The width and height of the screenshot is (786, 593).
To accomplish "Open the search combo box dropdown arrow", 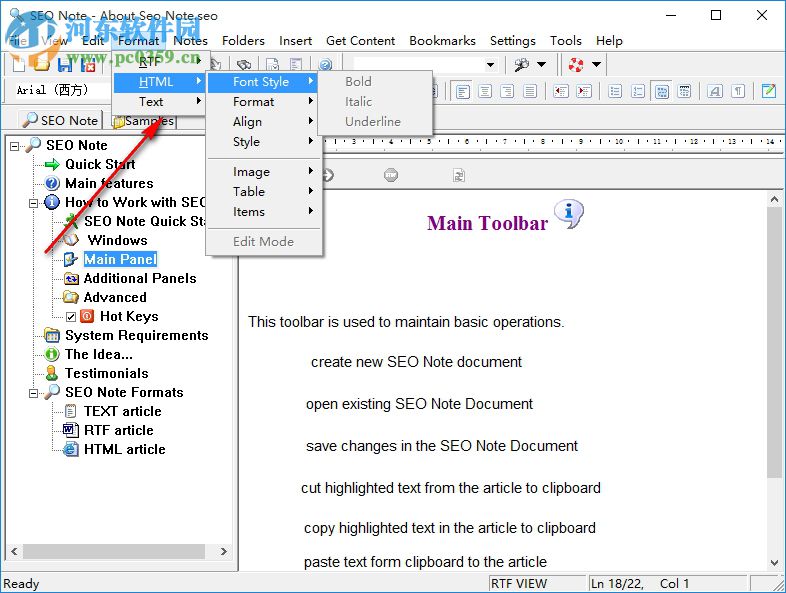I will click(490, 65).
